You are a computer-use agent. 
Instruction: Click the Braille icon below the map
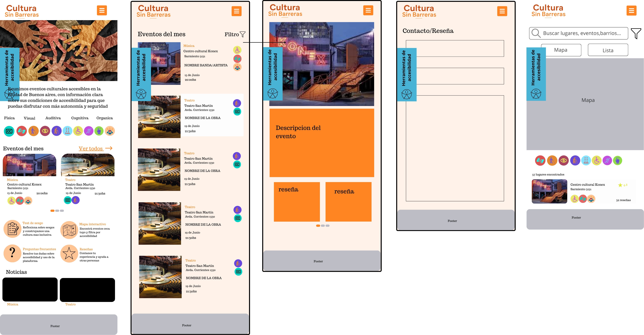click(x=586, y=160)
